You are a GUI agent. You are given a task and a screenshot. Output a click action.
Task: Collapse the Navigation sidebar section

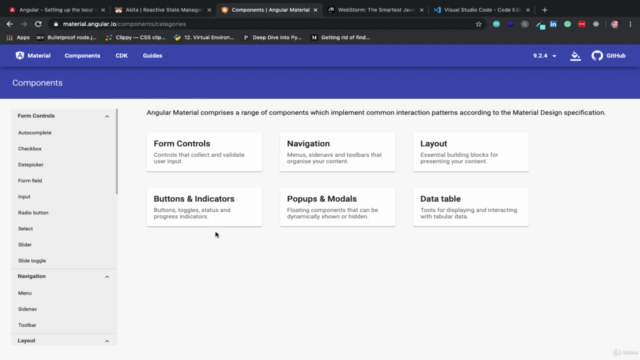coord(107,277)
